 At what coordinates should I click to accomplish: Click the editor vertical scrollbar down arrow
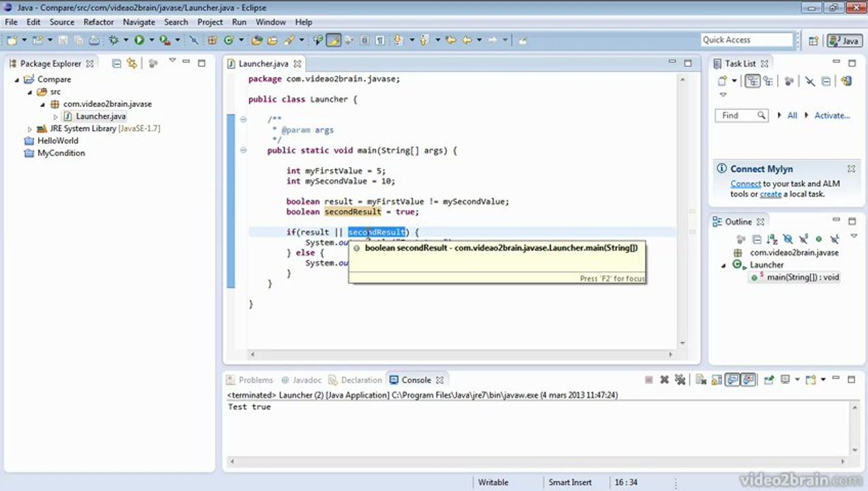tap(682, 344)
